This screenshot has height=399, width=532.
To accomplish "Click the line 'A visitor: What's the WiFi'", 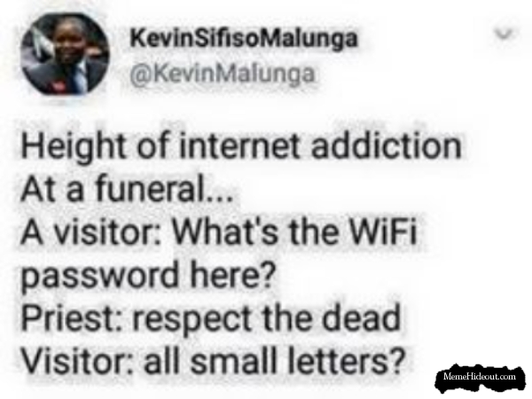I will pos(218,231).
